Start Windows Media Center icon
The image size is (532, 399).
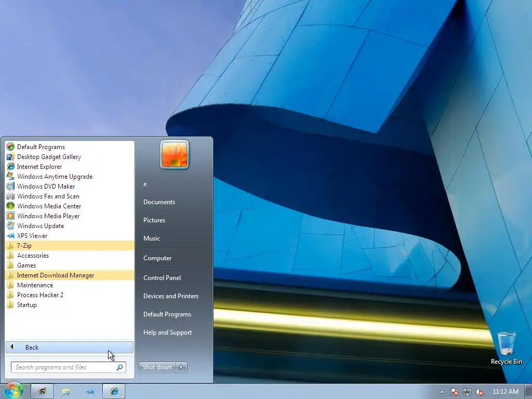[10, 206]
